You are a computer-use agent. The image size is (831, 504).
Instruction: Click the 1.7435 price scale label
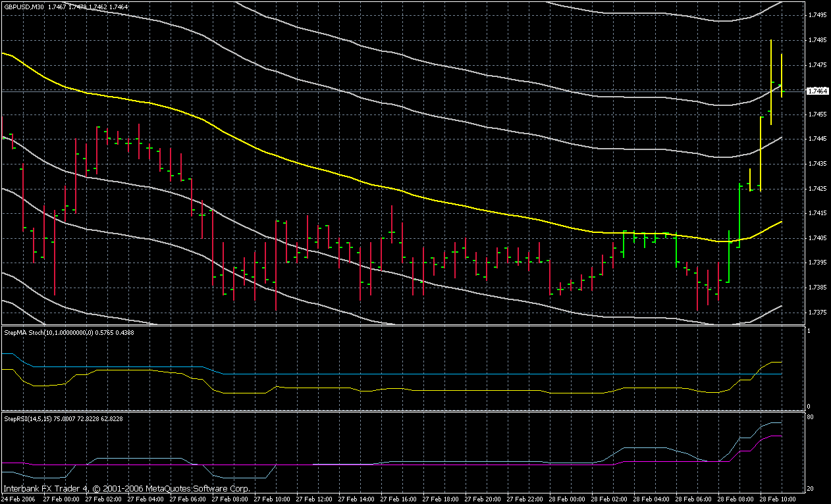[818, 164]
